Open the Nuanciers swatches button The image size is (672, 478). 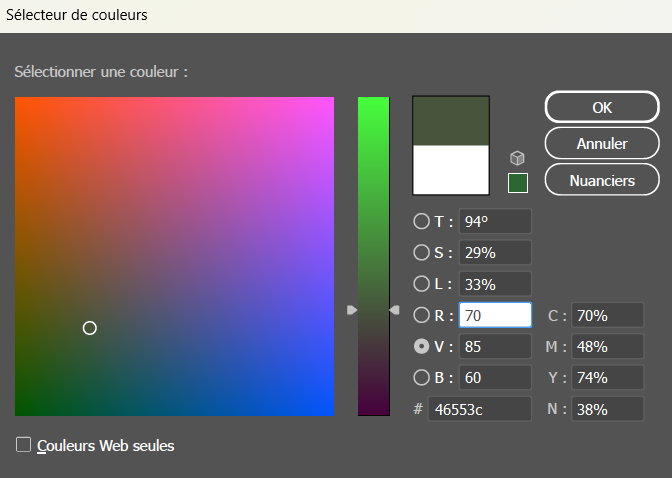click(x=602, y=180)
